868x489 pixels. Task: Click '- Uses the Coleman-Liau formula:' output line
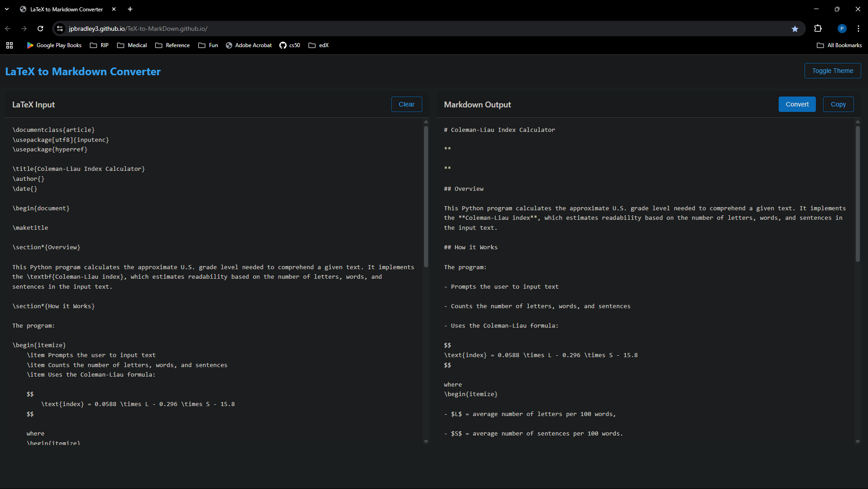(501, 326)
